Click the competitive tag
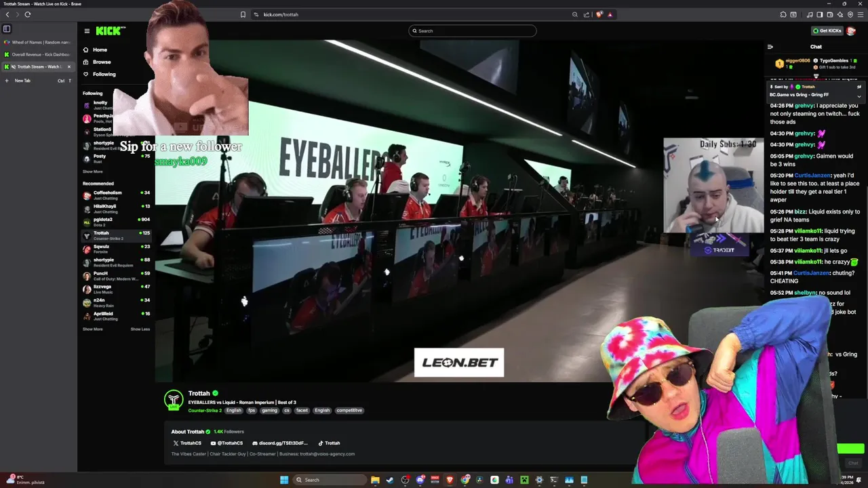The image size is (868, 488). (x=349, y=410)
